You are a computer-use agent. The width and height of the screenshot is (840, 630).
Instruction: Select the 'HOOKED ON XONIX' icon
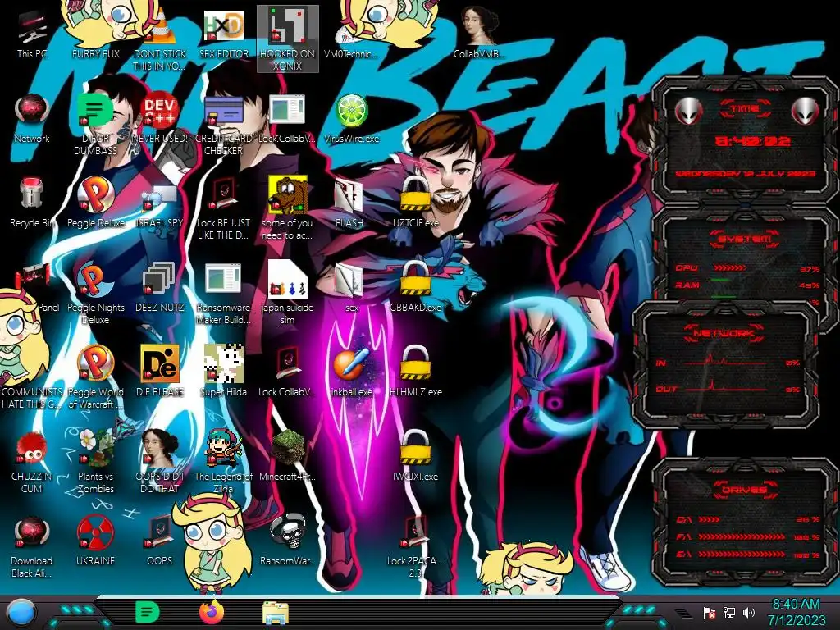(x=287, y=40)
